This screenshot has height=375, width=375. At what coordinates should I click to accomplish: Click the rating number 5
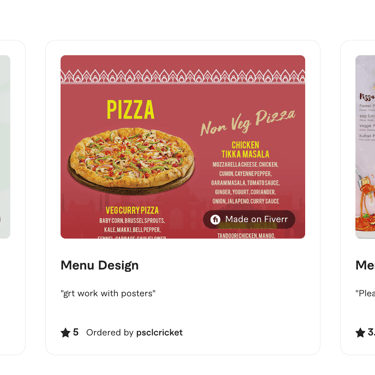76,332
